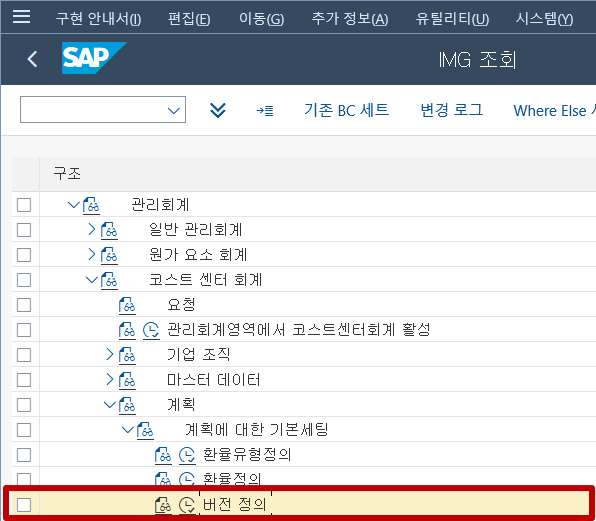The image size is (596, 521).
Task: Click the SAP logo
Action: (x=94, y=58)
